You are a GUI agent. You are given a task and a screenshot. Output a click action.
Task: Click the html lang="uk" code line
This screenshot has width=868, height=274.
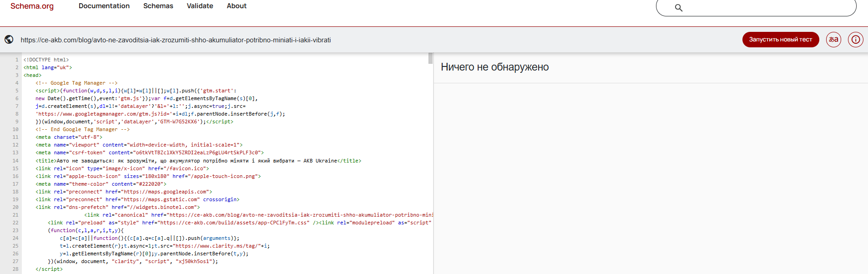(48, 67)
